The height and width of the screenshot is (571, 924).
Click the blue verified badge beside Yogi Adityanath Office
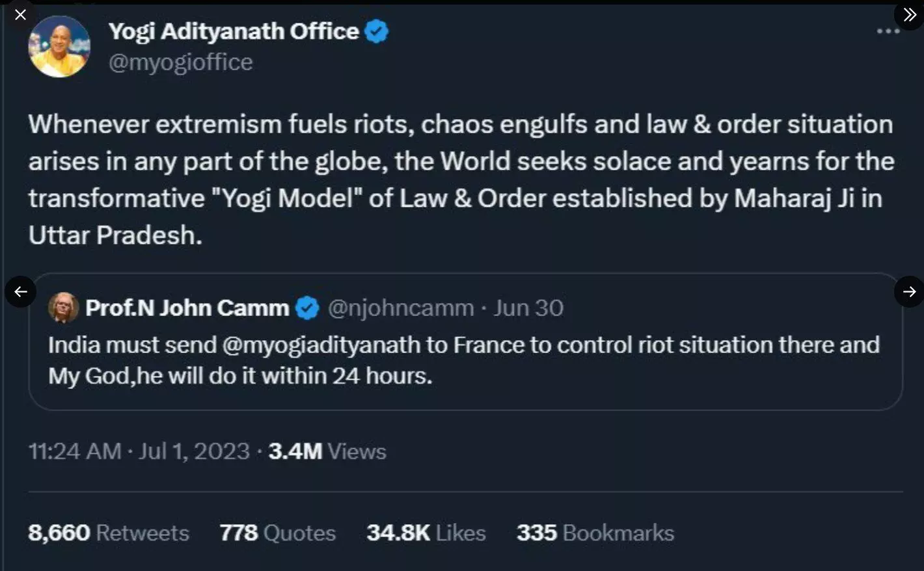click(377, 31)
